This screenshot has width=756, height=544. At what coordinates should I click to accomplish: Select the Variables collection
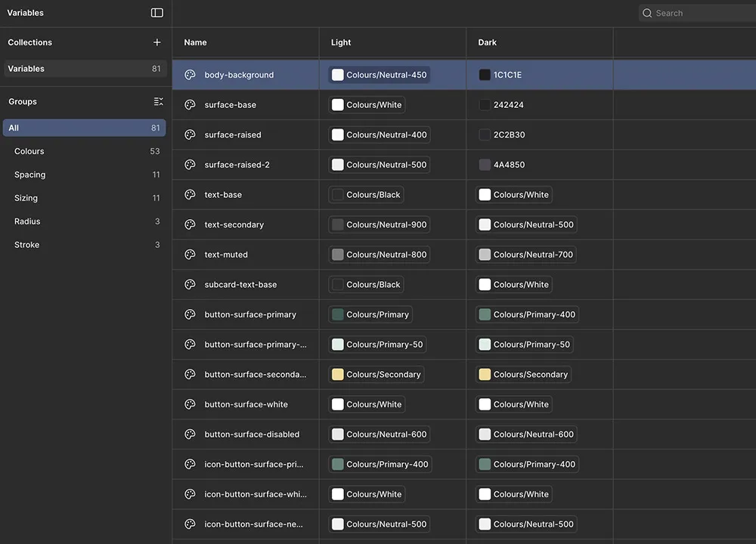coord(85,69)
